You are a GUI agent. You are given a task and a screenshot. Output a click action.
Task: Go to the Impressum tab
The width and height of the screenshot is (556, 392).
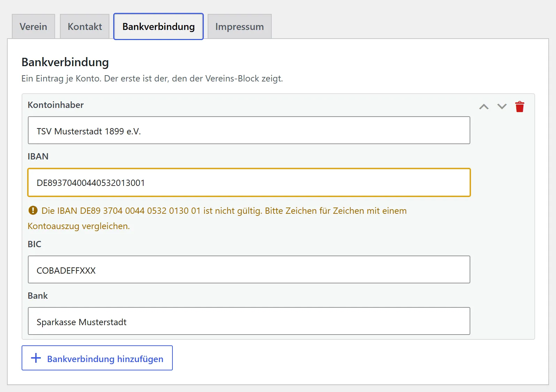[239, 26]
